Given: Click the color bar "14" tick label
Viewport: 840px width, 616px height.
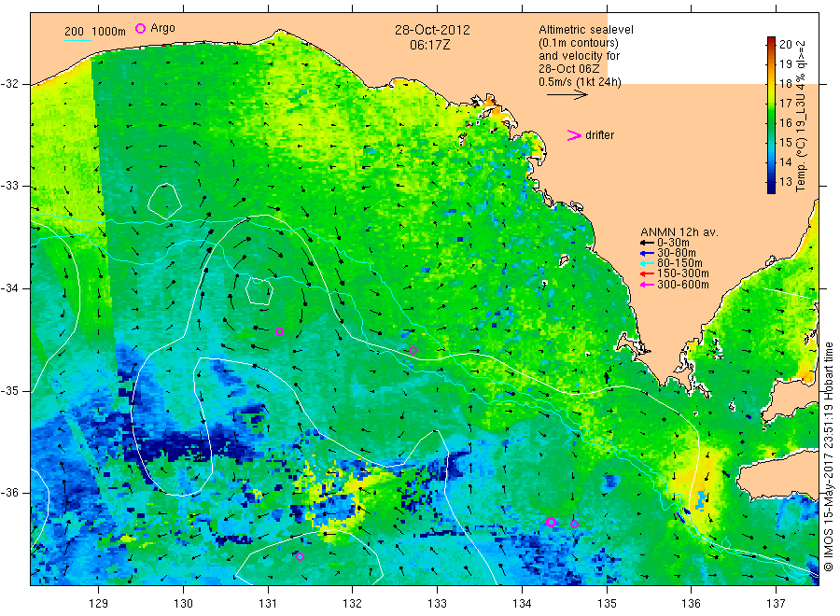Looking at the screenshot, I should click(785, 161).
